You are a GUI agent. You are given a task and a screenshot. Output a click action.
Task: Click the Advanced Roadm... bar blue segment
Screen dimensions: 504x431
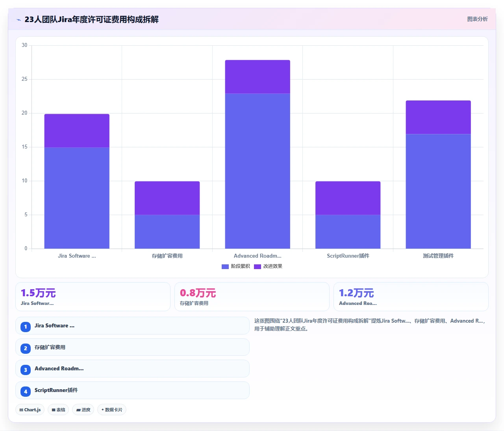coord(258,171)
